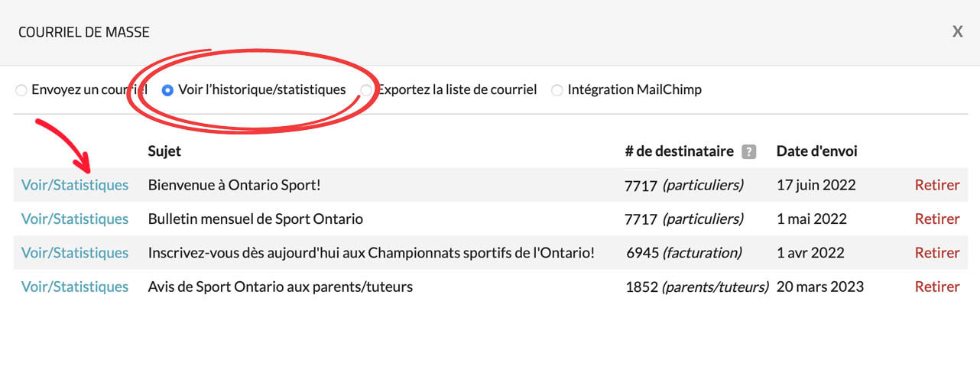The image size is (980, 366).
Task: Choose Exportez la liste de courriel option
Action: tap(368, 90)
